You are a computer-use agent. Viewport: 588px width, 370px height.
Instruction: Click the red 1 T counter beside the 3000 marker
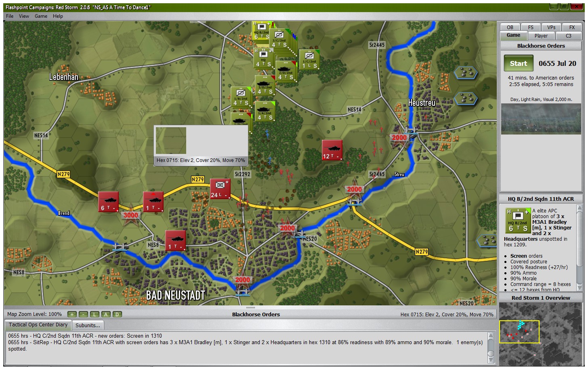153,202
